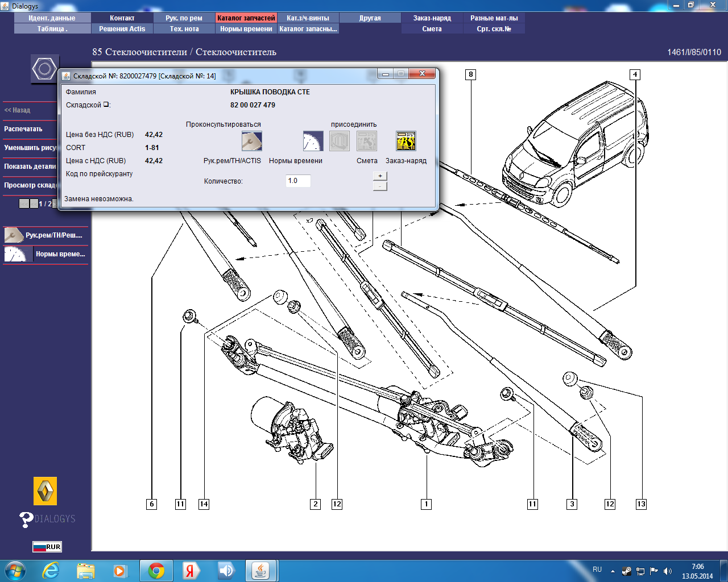Open Google Chrome from taskbar
This screenshot has width=728, height=582.
[x=156, y=571]
